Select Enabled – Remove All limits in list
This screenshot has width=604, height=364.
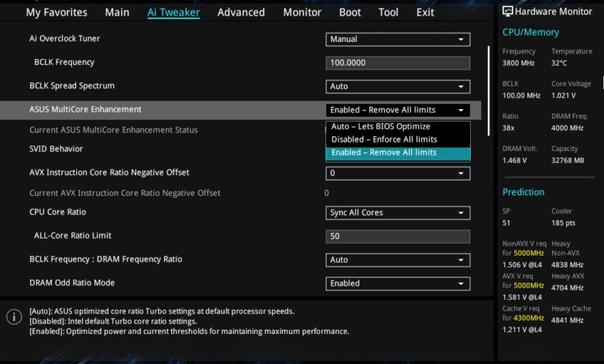[398, 153]
